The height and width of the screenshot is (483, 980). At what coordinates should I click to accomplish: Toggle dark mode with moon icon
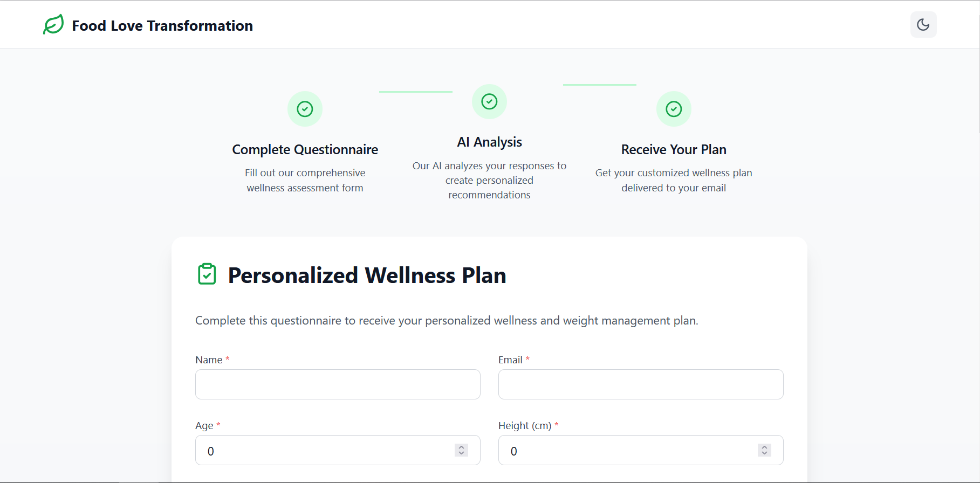[923, 24]
